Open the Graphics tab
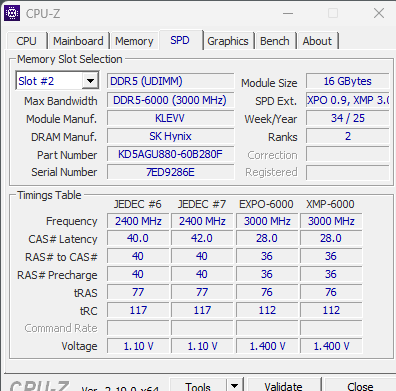 pos(228,41)
